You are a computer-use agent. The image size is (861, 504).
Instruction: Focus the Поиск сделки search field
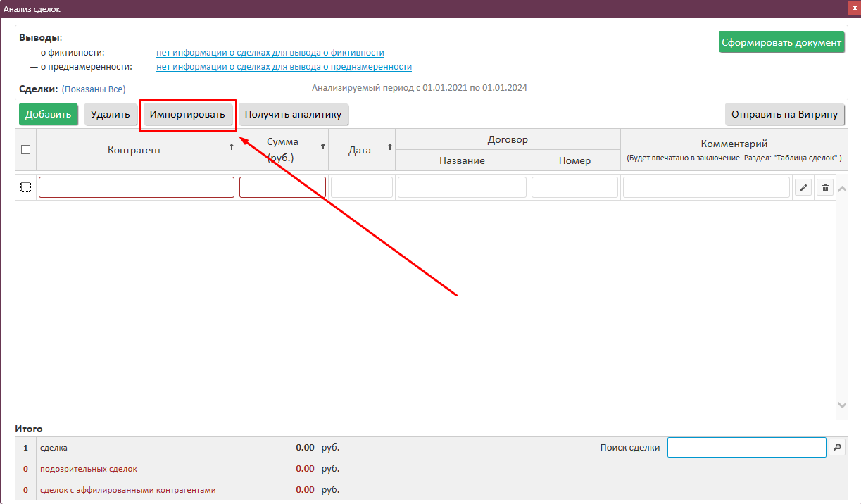pyautogui.click(x=746, y=448)
